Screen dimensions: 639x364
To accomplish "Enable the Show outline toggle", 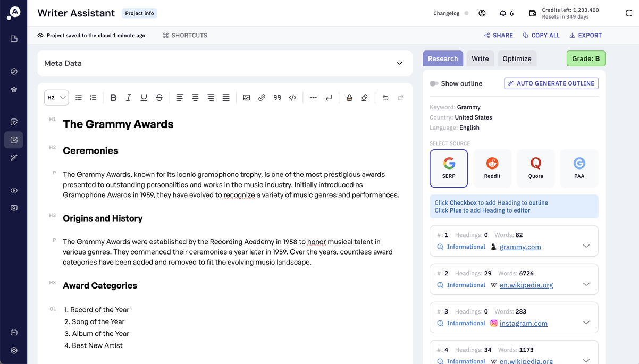I will coord(434,83).
